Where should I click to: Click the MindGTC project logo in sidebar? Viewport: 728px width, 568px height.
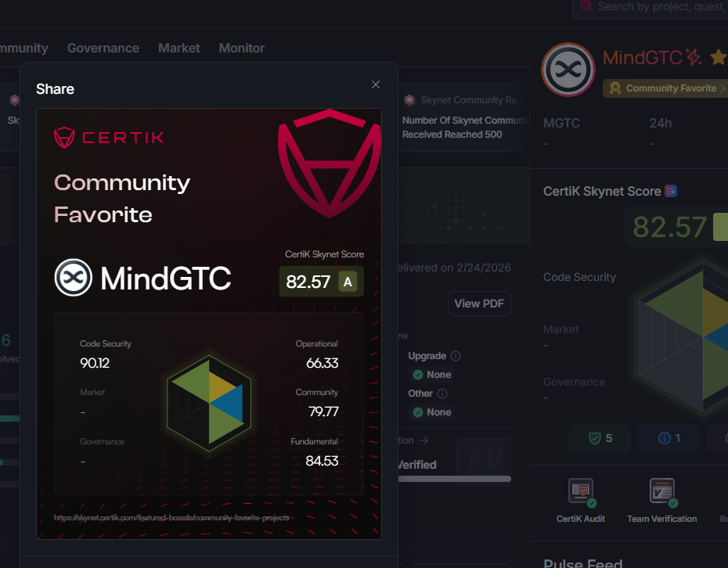point(568,70)
